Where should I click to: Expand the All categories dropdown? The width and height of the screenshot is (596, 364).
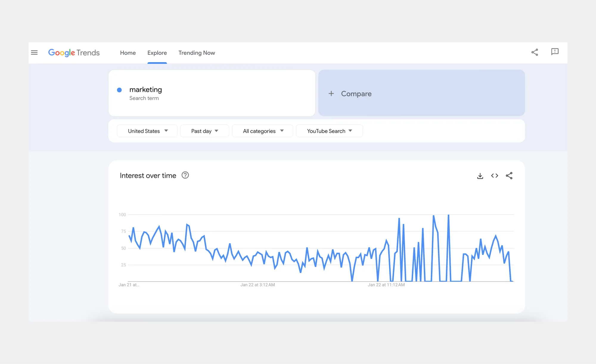click(x=263, y=131)
